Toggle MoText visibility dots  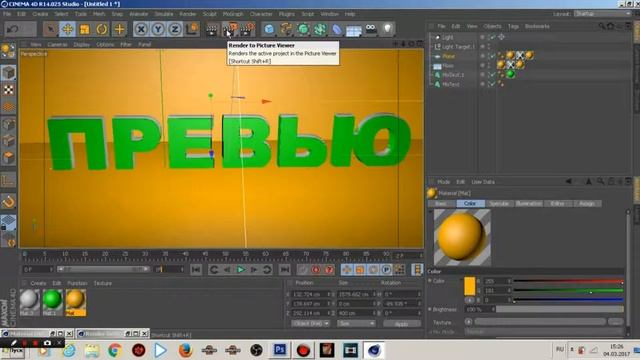pos(488,84)
